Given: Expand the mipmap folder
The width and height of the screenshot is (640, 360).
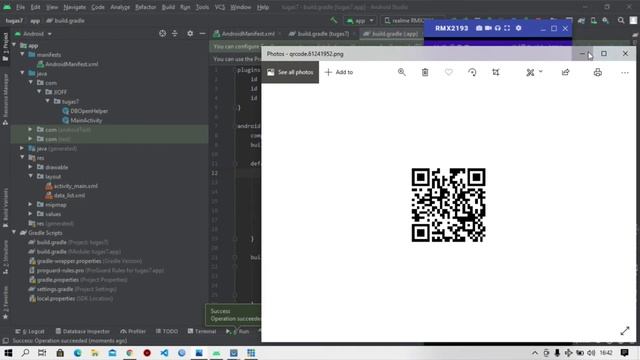Looking at the screenshot, I should (x=31, y=204).
